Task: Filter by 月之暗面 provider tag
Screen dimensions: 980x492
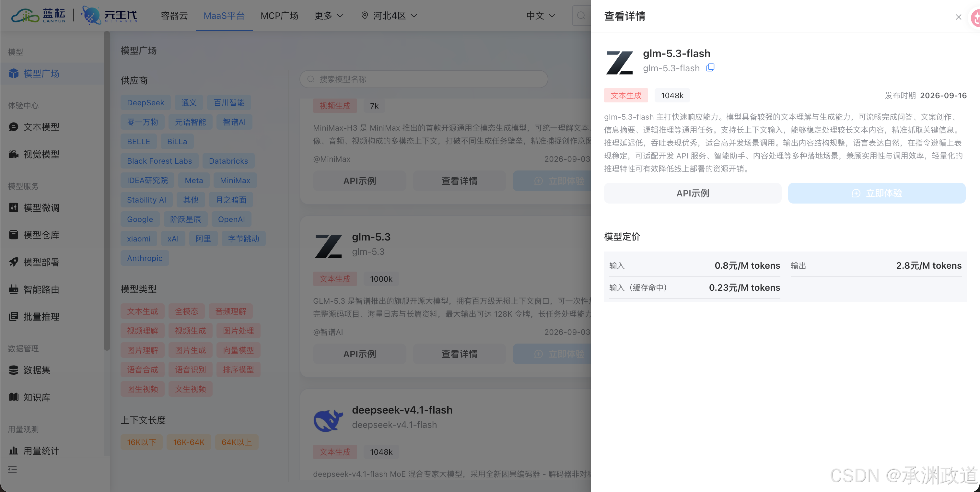Action: (x=231, y=200)
